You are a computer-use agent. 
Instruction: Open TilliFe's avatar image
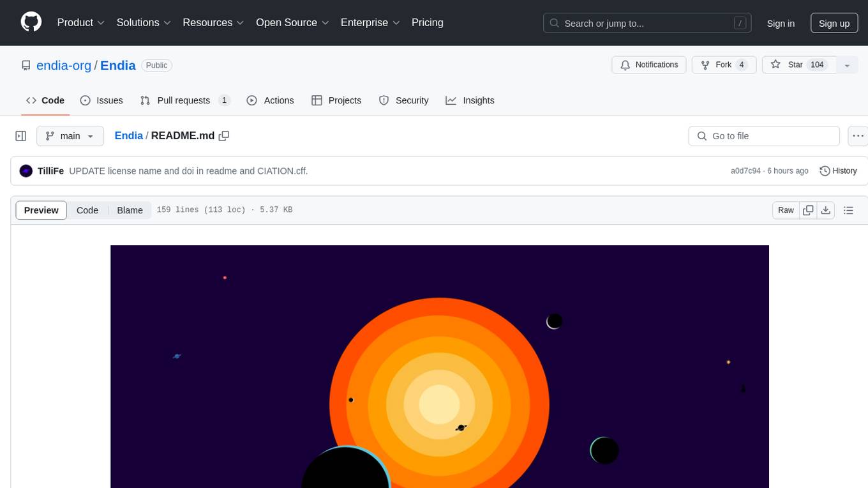(26, 171)
